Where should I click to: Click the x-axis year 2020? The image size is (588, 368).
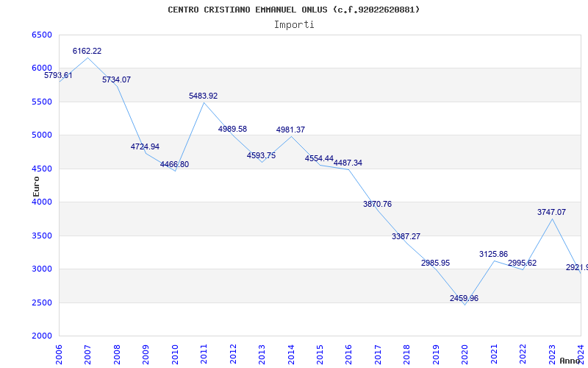465,354
